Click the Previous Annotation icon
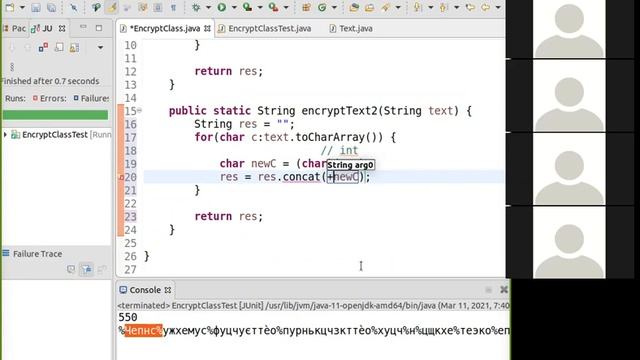 tap(444, 7)
